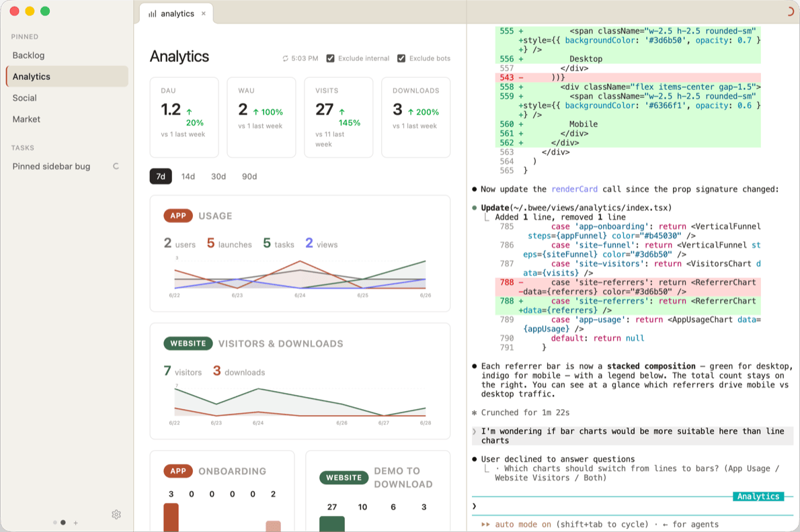Click the '5 tasks' usage metric
Image resolution: width=800 pixels, height=532 pixels.
(x=278, y=244)
